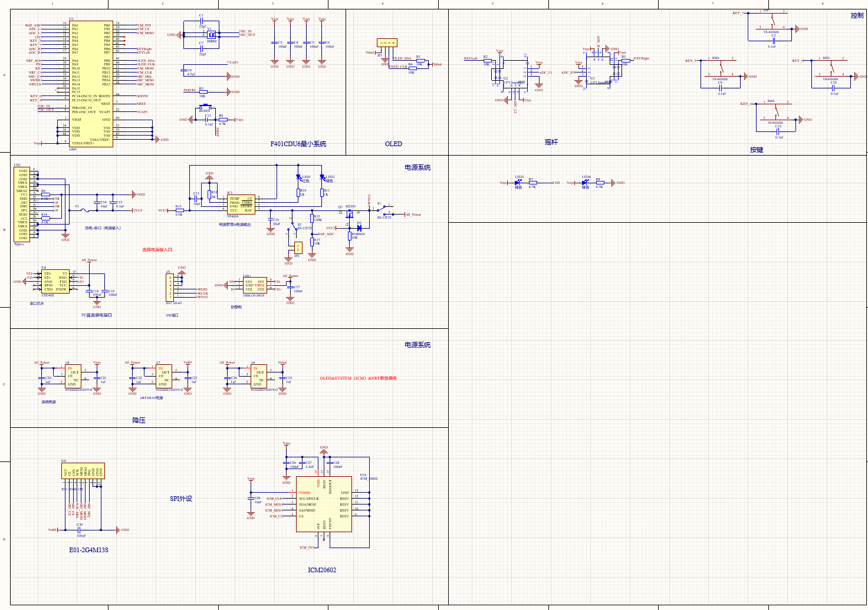
Task: Click the F401CDU6最小系统 section title
Action: pos(298,144)
